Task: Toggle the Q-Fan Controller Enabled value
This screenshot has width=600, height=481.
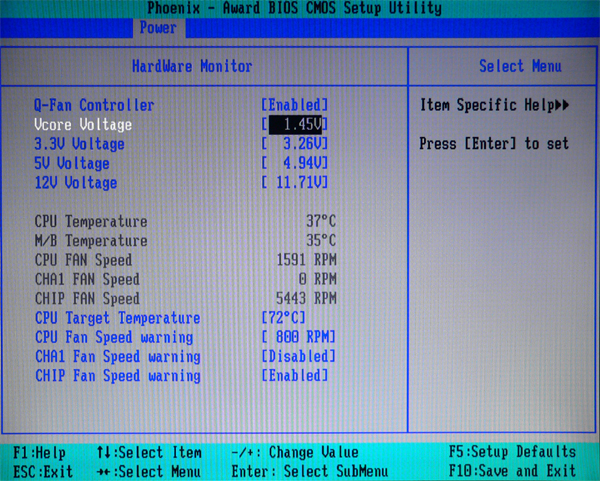Action: pyautogui.click(x=295, y=105)
